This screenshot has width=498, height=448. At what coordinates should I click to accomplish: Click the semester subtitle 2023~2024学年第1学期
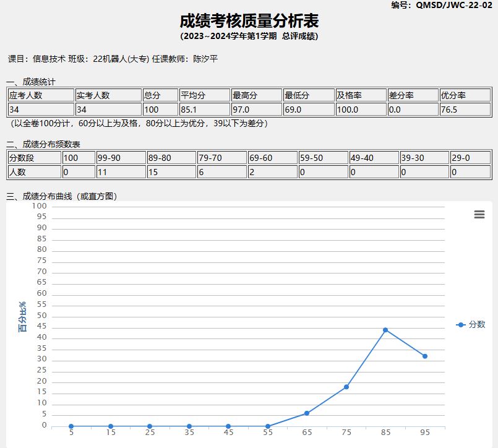[x=230, y=36]
